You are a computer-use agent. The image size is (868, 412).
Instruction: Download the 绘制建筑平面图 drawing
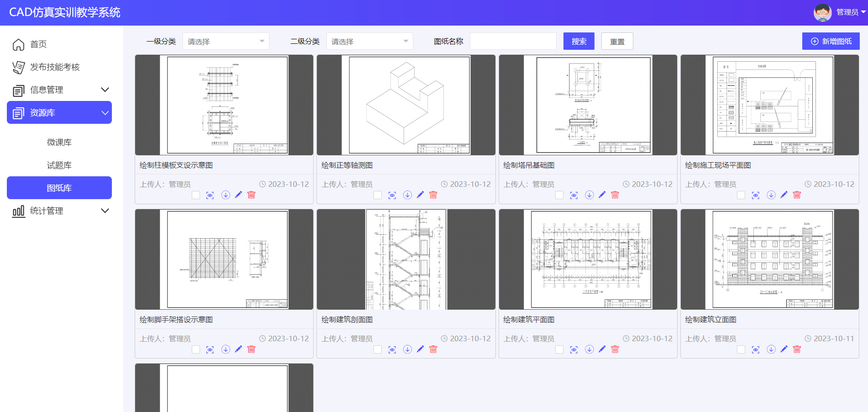pos(589,349)
